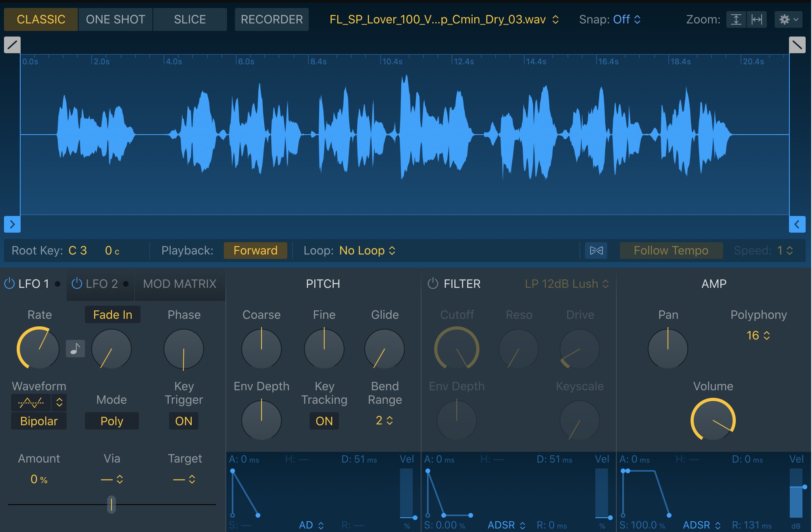Image resolution: width=812 pixels, height=532 pixels.
Task: Click the root key tune 0 c value
Action: coord(112,251)
